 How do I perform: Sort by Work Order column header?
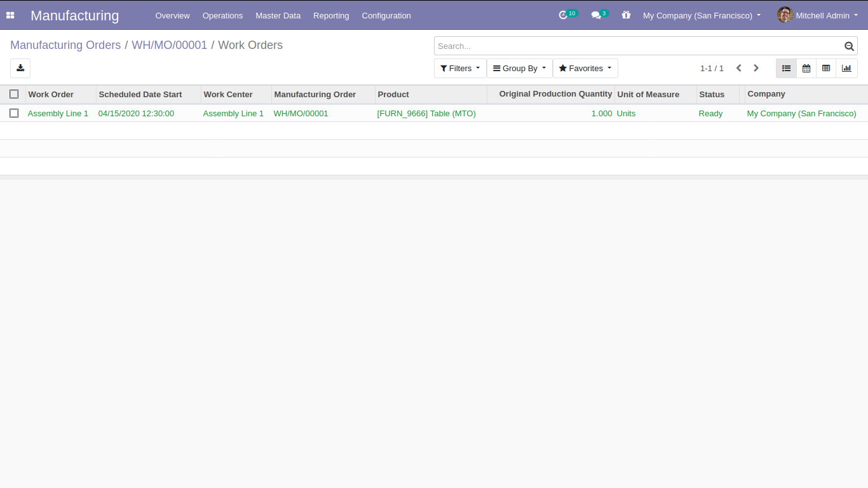(61, 94)
